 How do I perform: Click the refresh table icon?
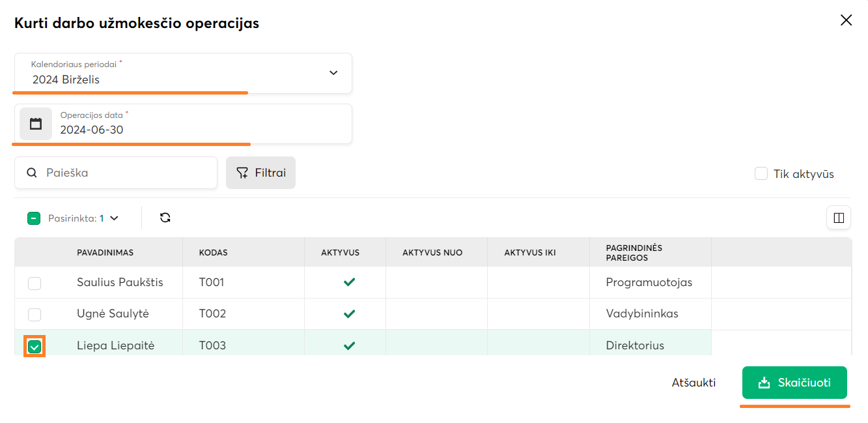click(165, 218)
